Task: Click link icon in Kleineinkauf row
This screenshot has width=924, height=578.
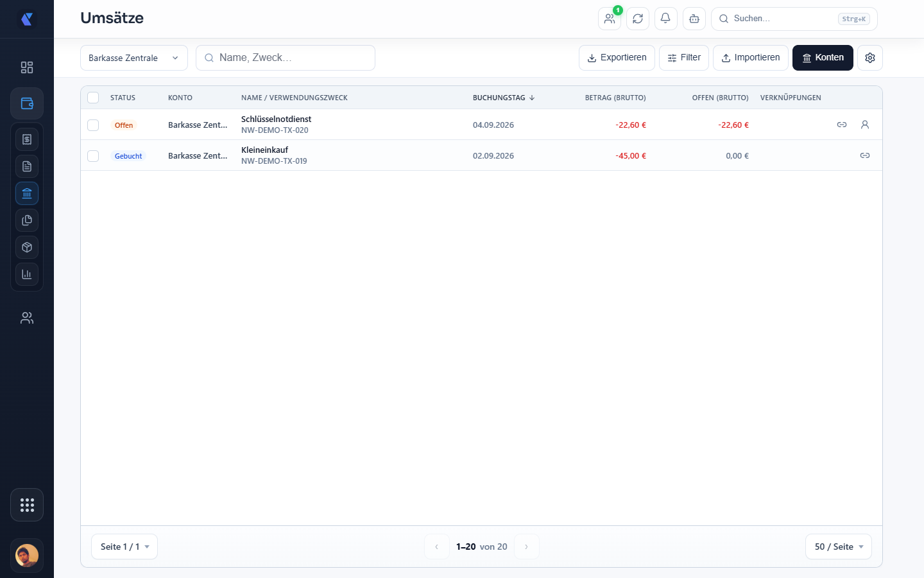Action: 865,155
